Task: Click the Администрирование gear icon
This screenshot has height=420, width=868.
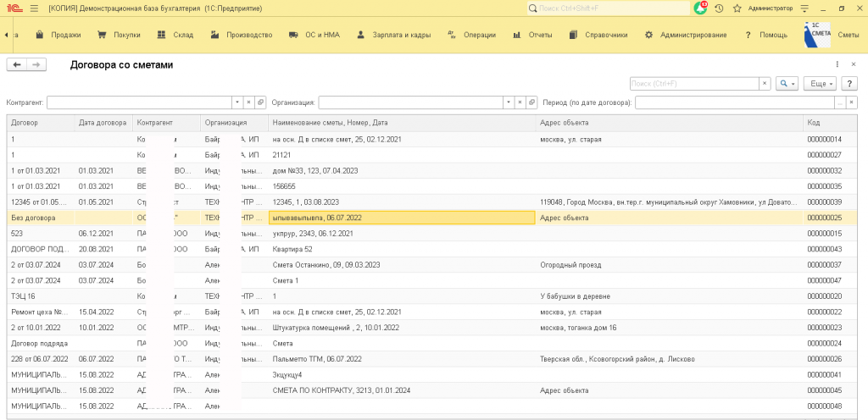Action: [x=648, y=34]
